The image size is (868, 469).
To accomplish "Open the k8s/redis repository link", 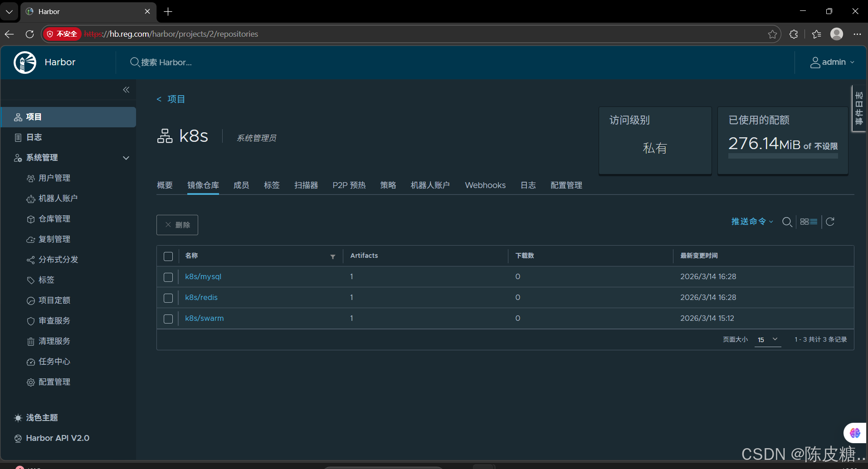I will click(201, 297).
